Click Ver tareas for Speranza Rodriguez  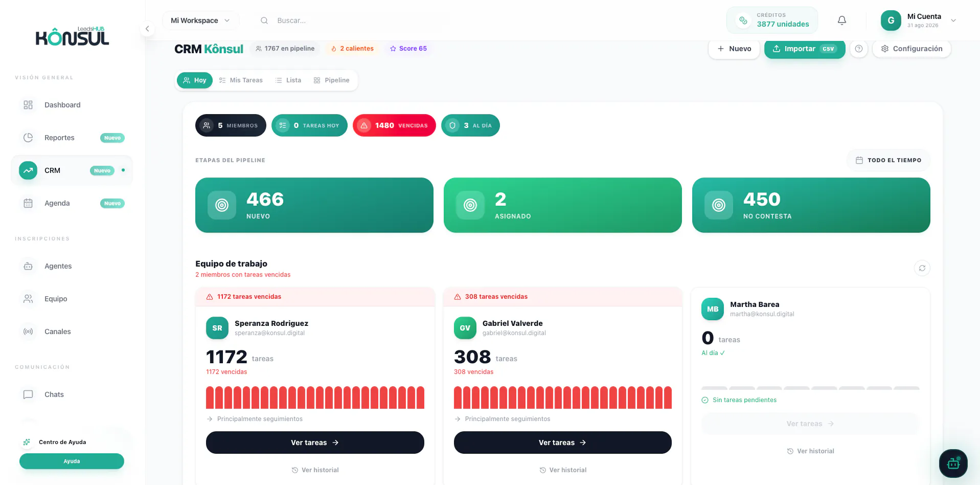315,443
